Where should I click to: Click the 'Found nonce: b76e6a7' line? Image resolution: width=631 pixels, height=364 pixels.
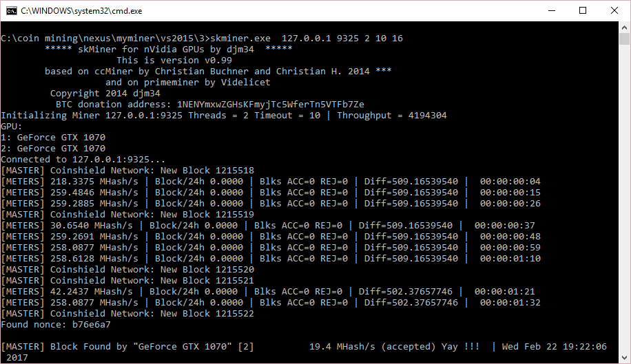56,325
